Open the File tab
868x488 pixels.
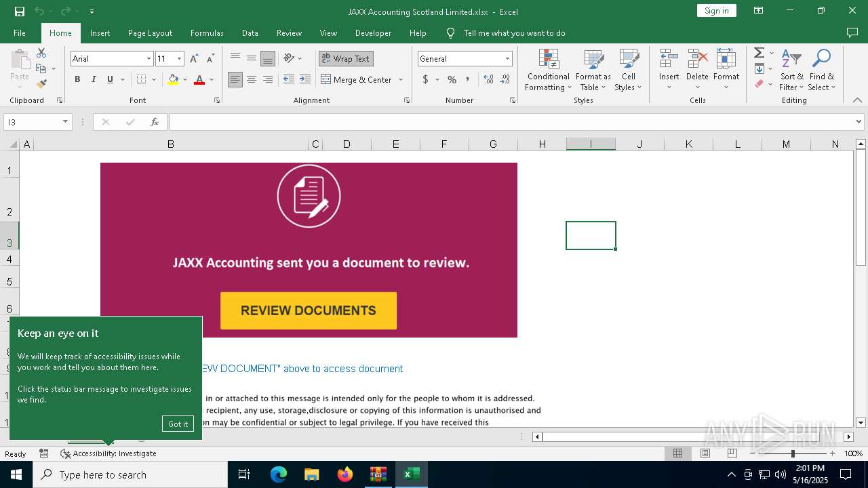[x=20, y=33]
